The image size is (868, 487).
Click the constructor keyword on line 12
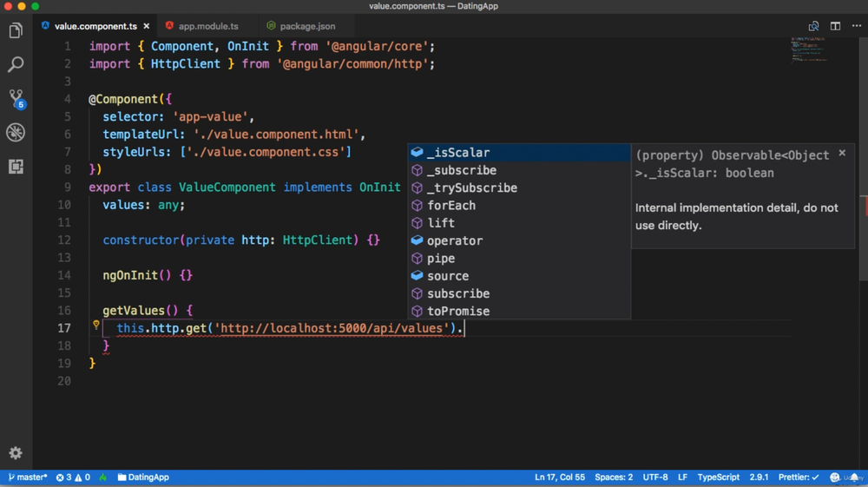click(141, 240)
